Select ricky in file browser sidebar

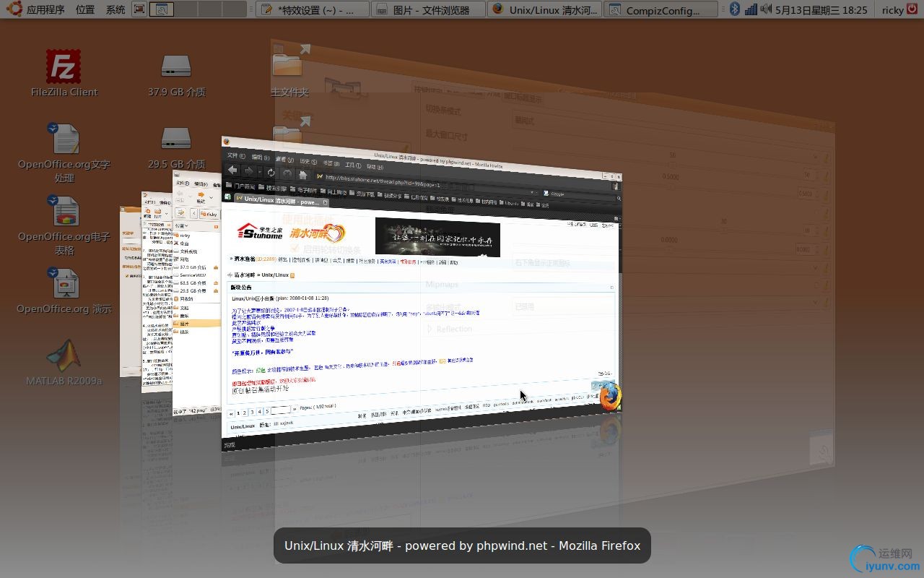(185, 235)
